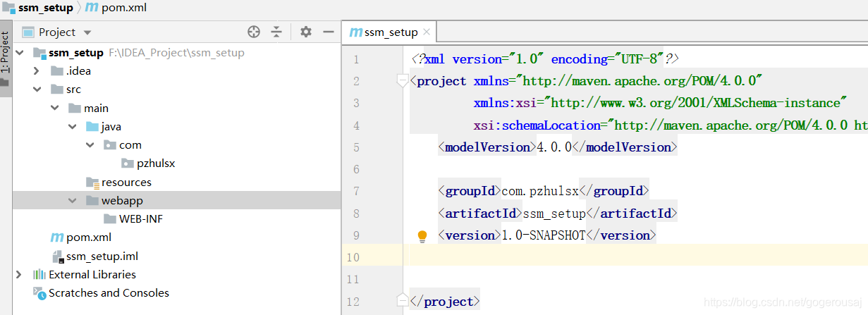Click the locate/scroll from source target icon
Viewport: 868px width, 315px height.
(x=254, y=32)
